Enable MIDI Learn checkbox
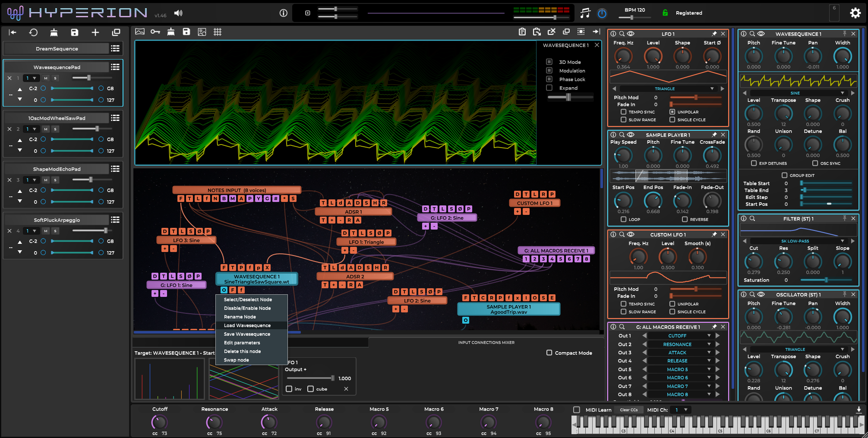 [577, 410]
